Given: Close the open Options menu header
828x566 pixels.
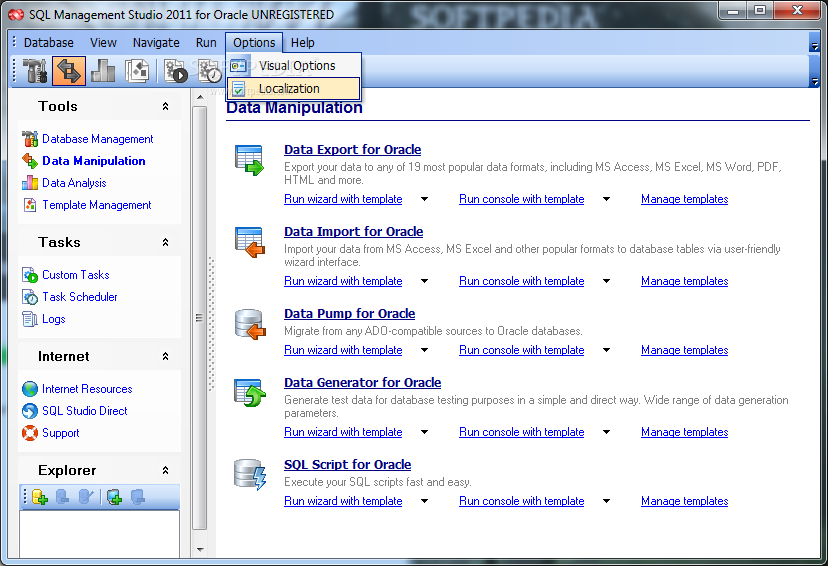Looking at the screenshot, I should pos(254,43).
